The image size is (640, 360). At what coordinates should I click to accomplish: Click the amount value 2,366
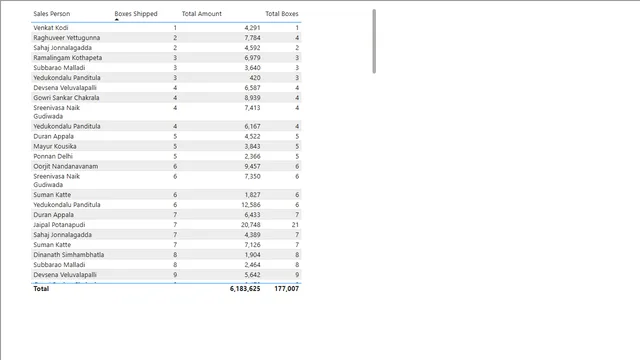[x=252, y=156]
